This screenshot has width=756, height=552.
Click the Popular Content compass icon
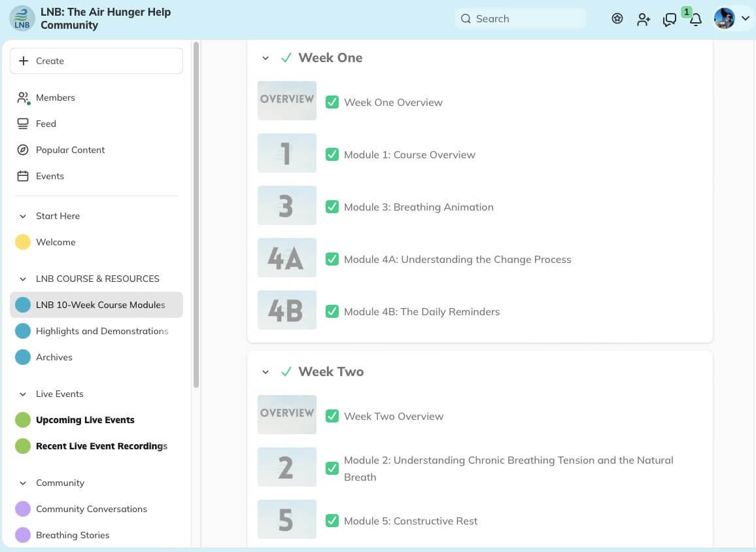click(x=23, y=150)
